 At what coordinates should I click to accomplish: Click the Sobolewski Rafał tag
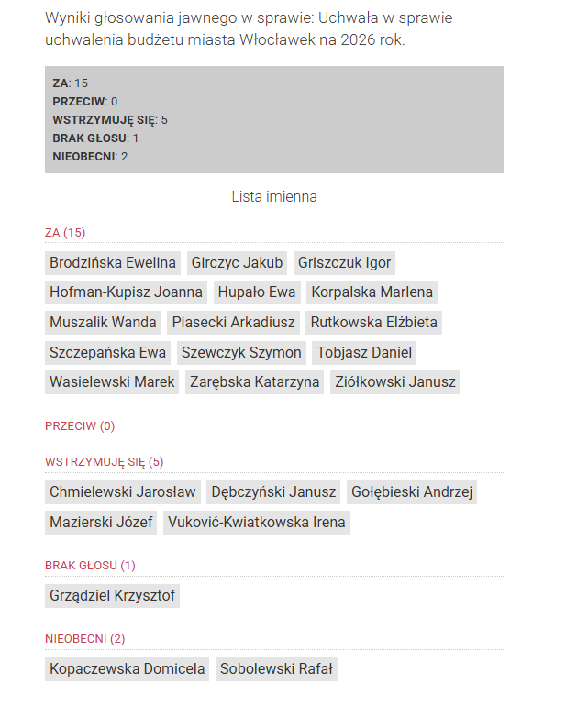coord(277,669)
